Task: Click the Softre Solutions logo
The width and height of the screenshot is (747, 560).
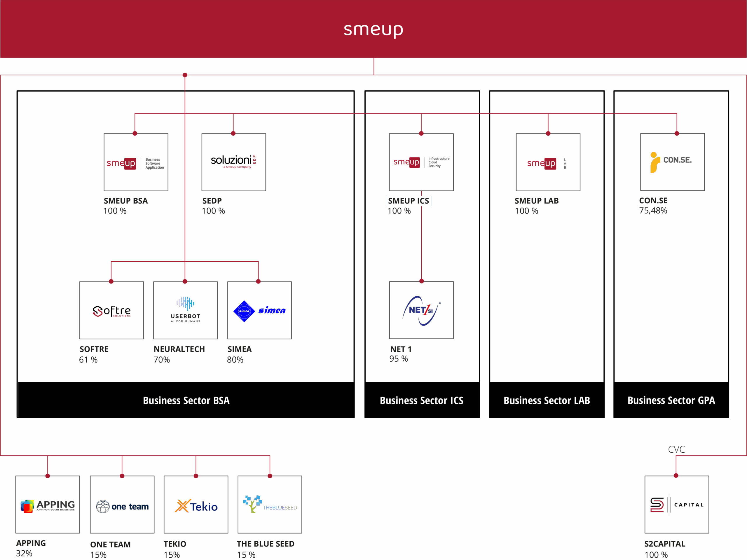Action: tap(111, 310)
